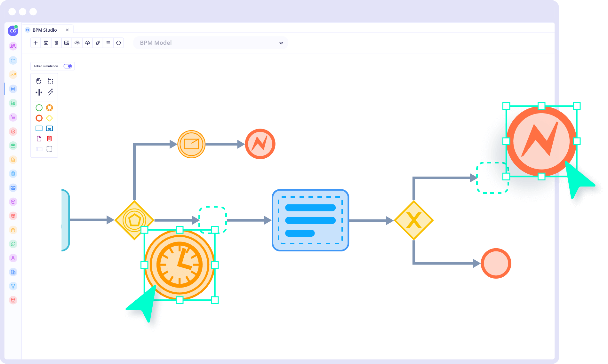
Task: Click the large selected error end event
Action: pos(541,141)
